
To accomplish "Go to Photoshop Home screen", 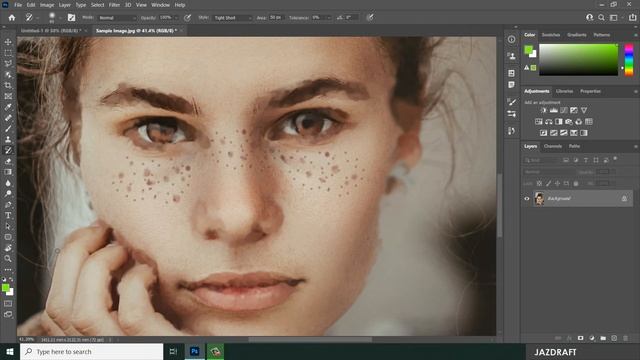I will coord(12,18).
